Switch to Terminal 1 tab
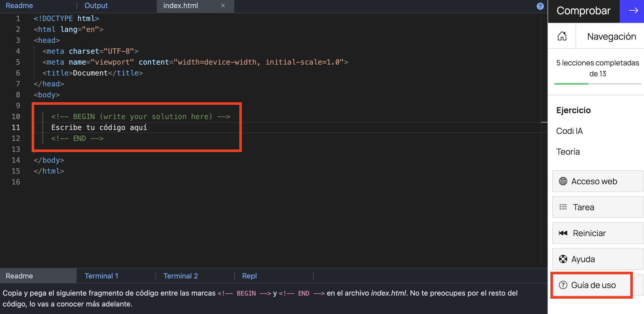Viewport: 644px width, 314px height. tap(101, 276)
